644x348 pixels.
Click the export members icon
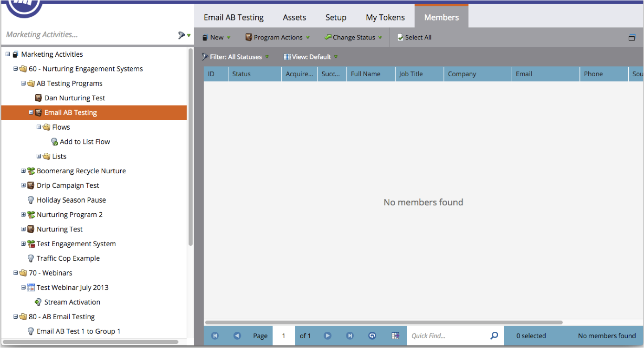(395, 335)
